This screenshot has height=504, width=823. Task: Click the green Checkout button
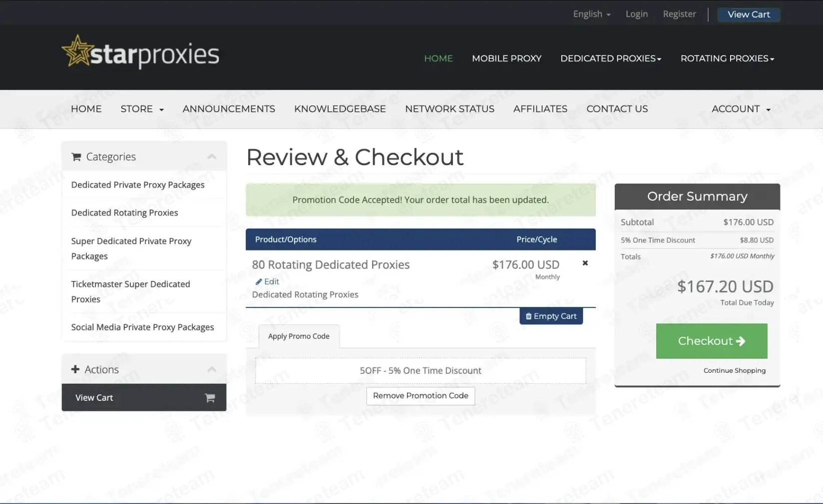click(x=712, y=341)
